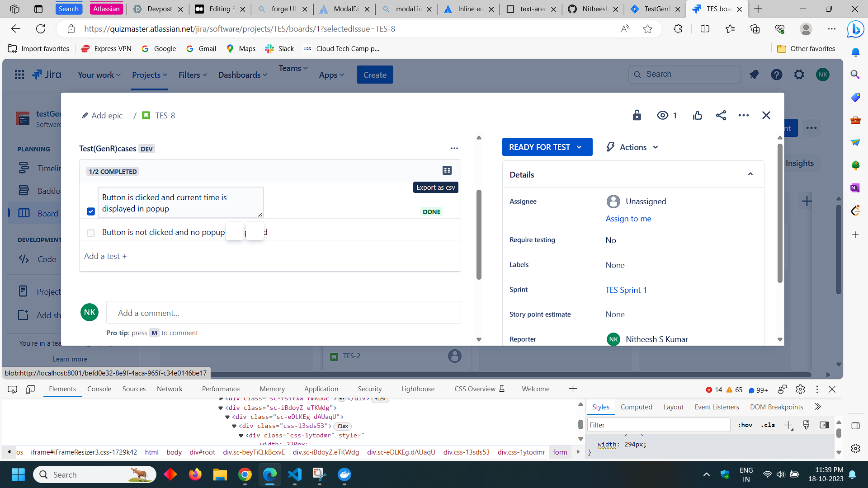
Task: Open Jira settings gear icon
Action: click(799, 75)
